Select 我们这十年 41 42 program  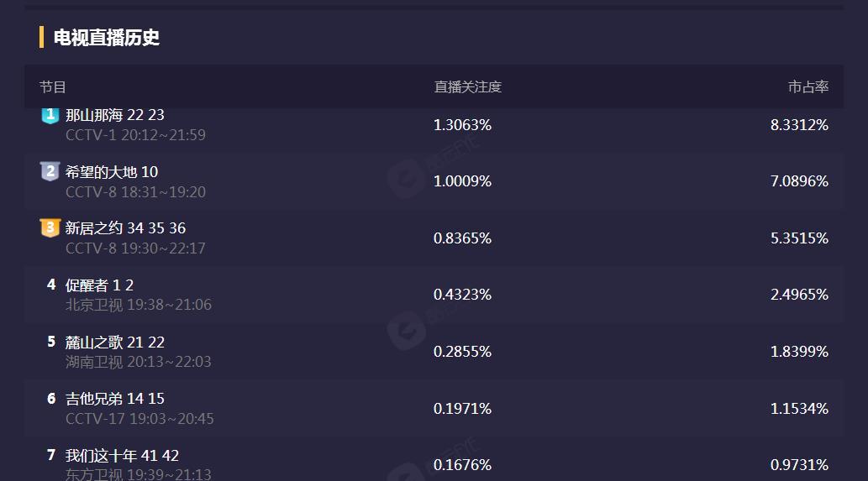[122, 456]
